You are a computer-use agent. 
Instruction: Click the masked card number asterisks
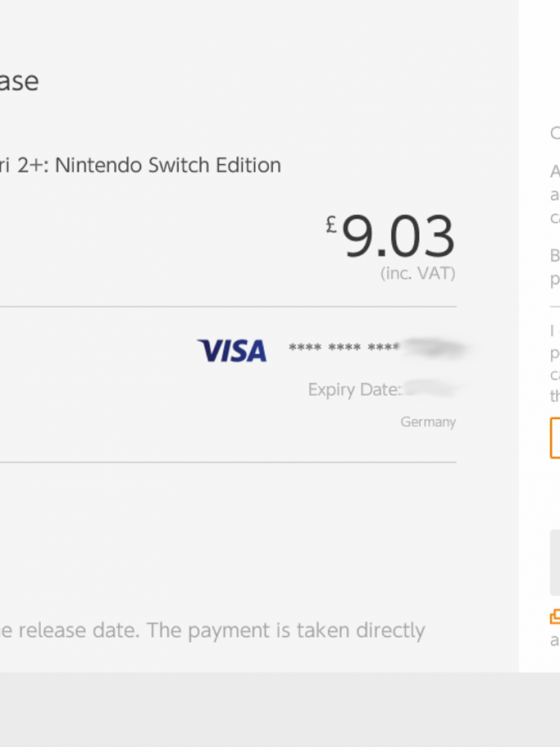pyautogui.click(x=343, y=349)
